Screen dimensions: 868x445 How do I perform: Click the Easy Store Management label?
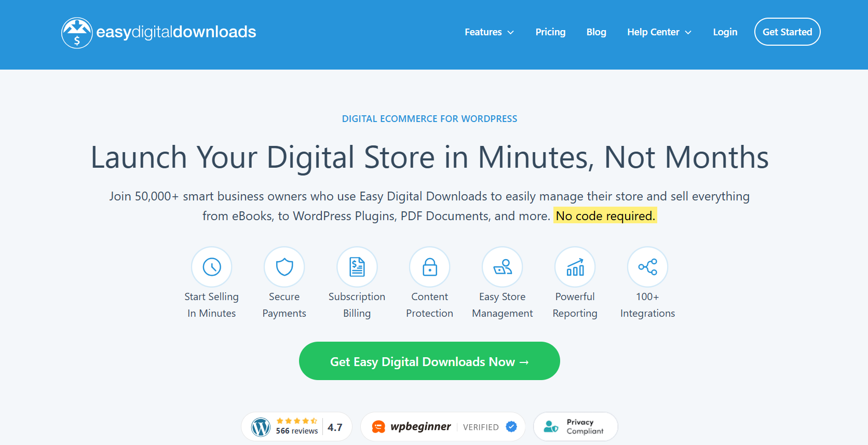point(503,305)
